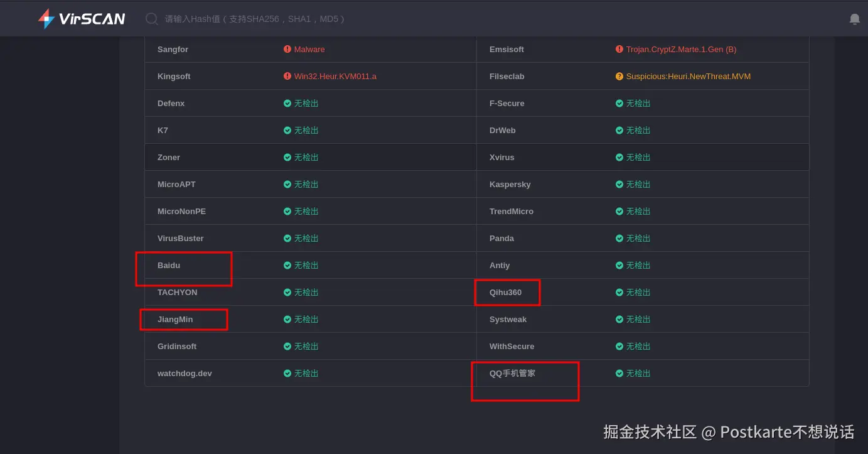Click the green check icon in TACHYON row

[287, 292]
